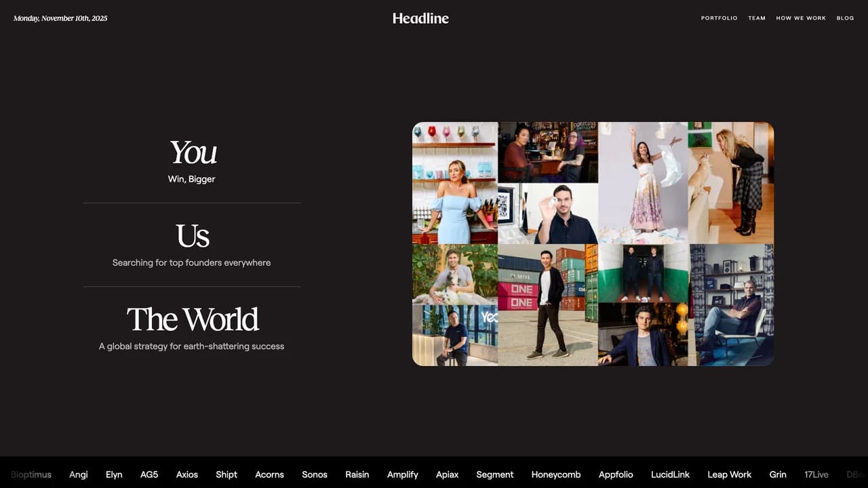Select 'The World' heading
Image resolution: width=868 pixels, height=488 pixels.
coord(193,319)
